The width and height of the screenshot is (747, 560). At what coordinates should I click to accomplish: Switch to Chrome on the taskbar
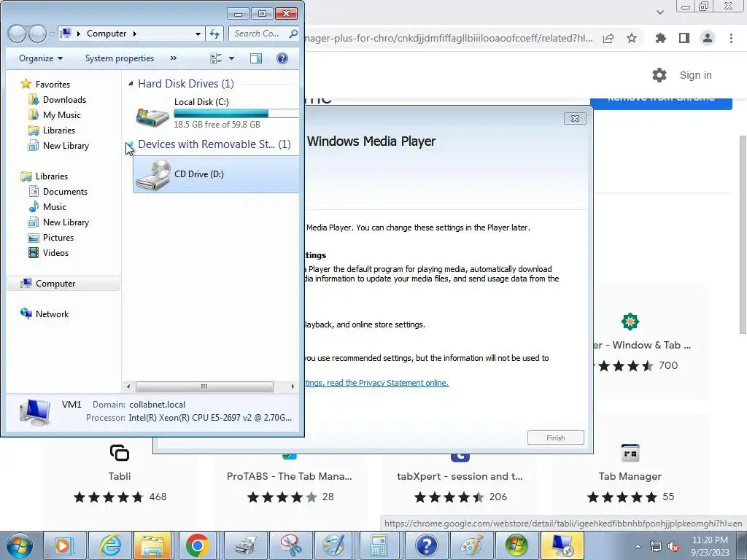197,545
